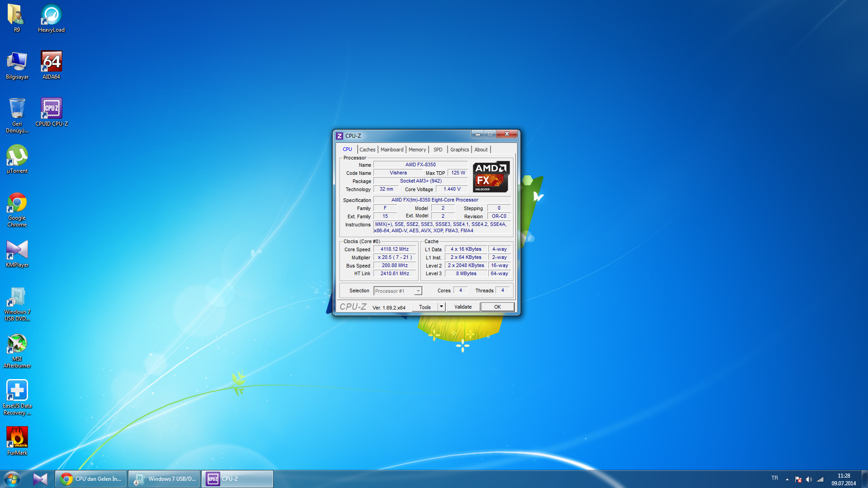This screenshot has height=488, width=868.
Task: Switch to the Chrome taskbar window
Action: click(91, 479)
